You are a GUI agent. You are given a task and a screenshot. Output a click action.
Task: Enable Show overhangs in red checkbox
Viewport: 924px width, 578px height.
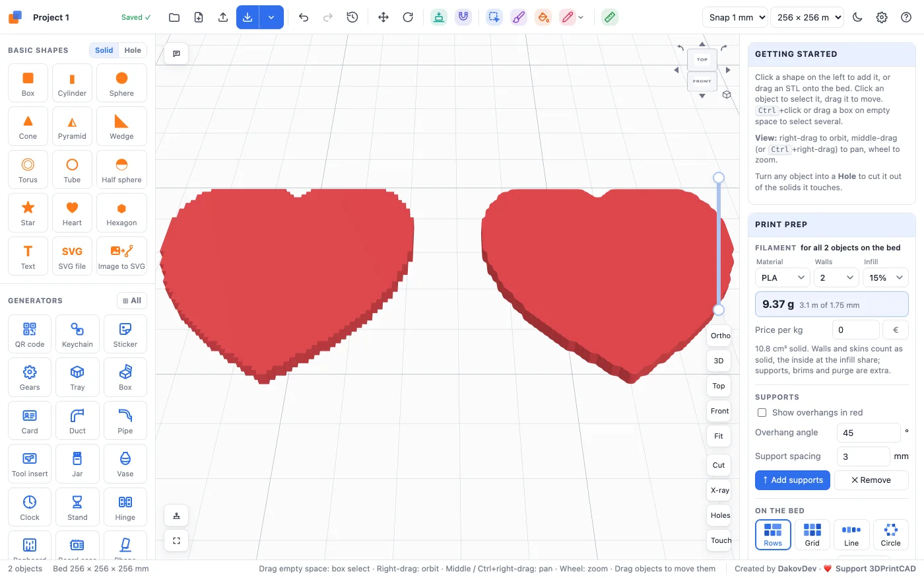(762, 413)
